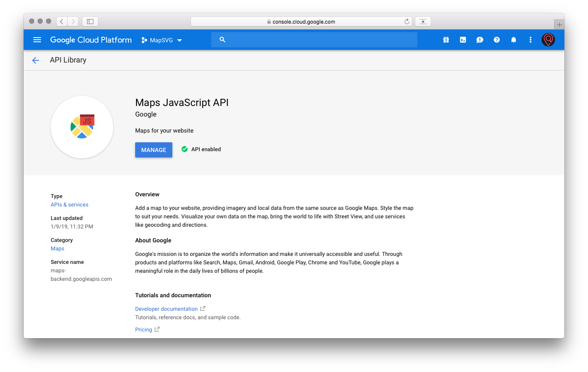Click the MANAGE button
The width and height of the screenshot is (588, 372).
(154, 150)
